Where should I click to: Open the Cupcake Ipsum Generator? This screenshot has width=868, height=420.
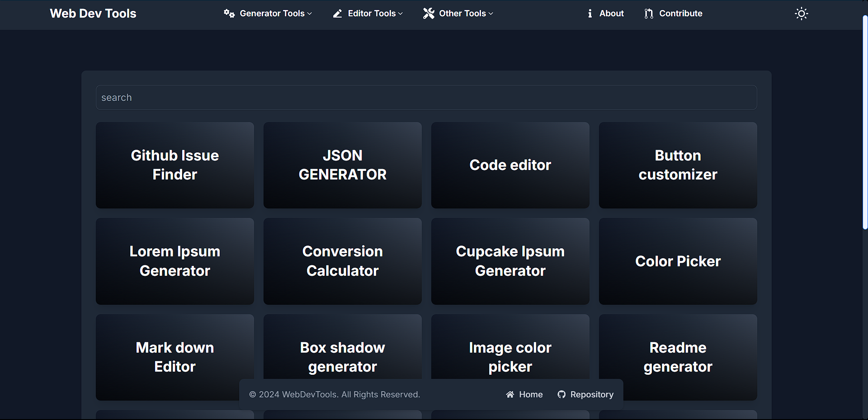pos(510,261)
